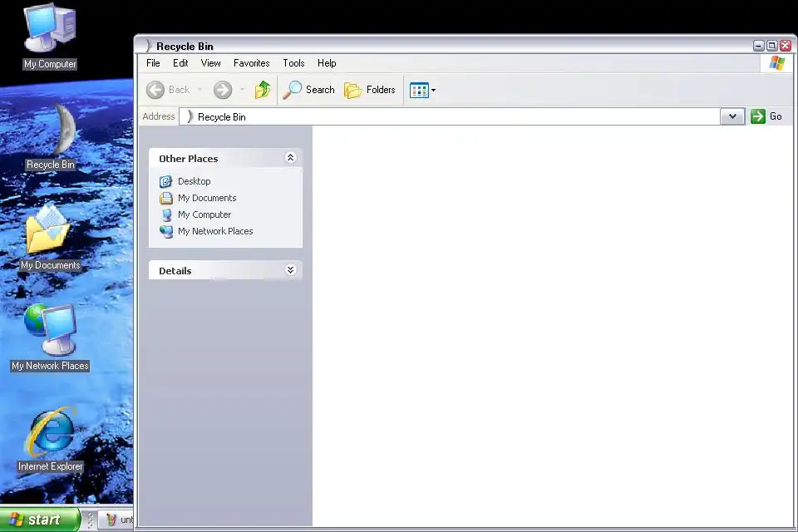Image resolution: width=798 pixels, height=532 pixels.
Task: Expand the Details panel
Action: (290, 270)
